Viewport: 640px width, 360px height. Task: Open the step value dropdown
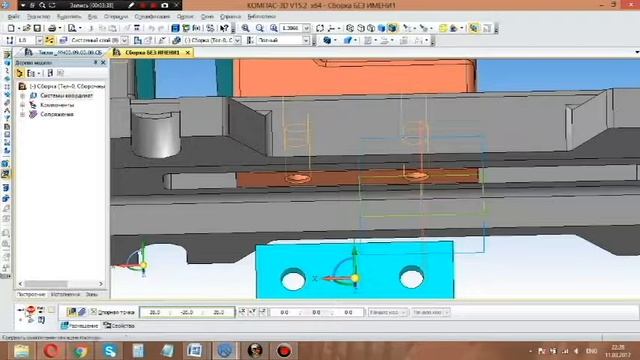[x=39, y=40]
